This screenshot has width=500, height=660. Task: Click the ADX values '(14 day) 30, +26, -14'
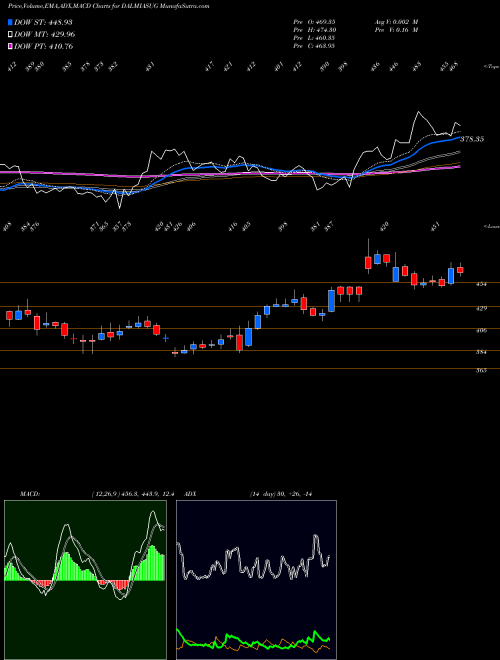(280, 494)
